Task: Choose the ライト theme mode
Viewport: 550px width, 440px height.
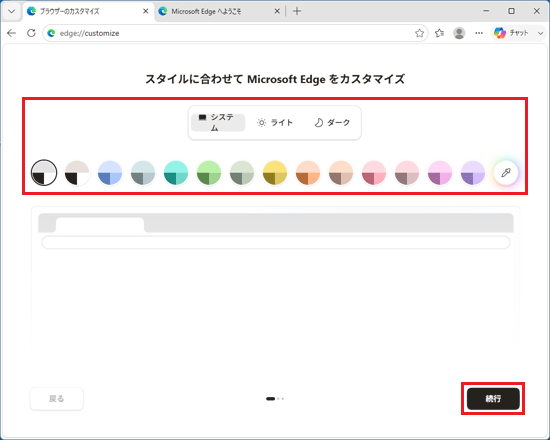Action: point(275,122)
